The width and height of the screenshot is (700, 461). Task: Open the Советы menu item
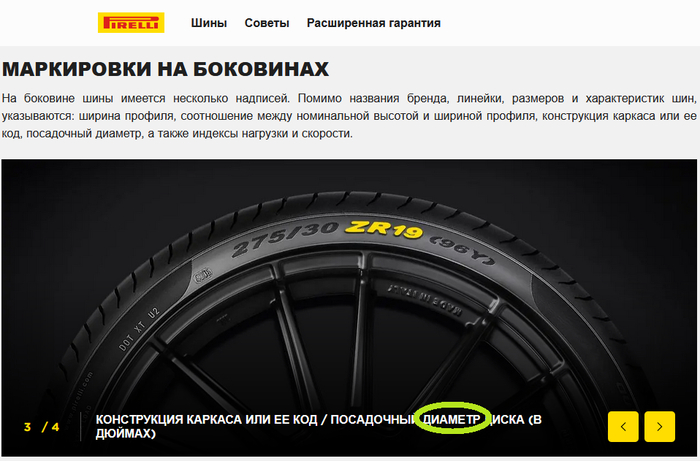[267, 23]
